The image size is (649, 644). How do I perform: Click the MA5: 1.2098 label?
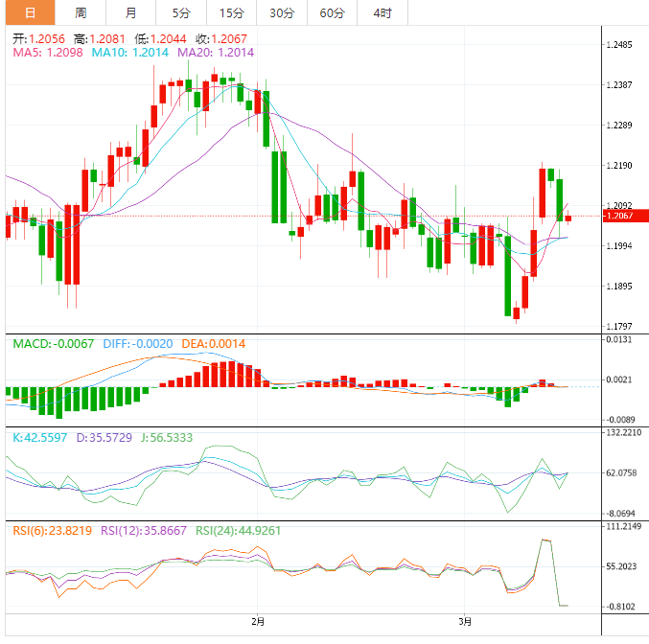click(x=48, y=53)
